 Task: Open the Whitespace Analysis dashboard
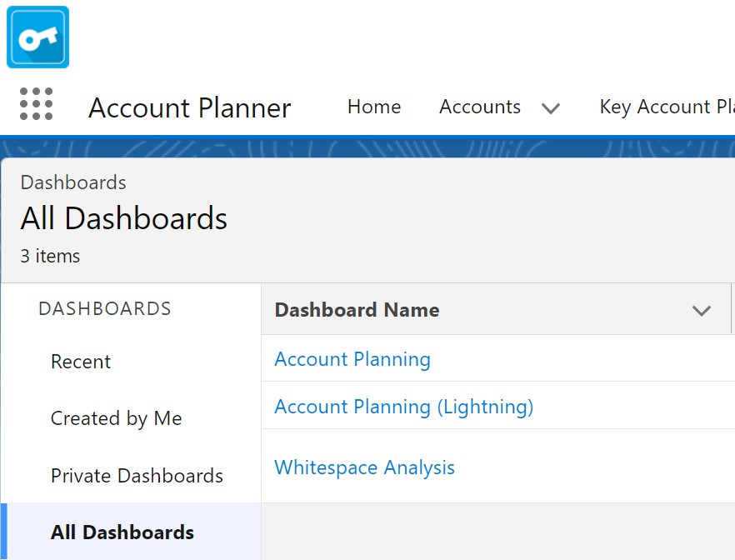click(x=364, y=467)
